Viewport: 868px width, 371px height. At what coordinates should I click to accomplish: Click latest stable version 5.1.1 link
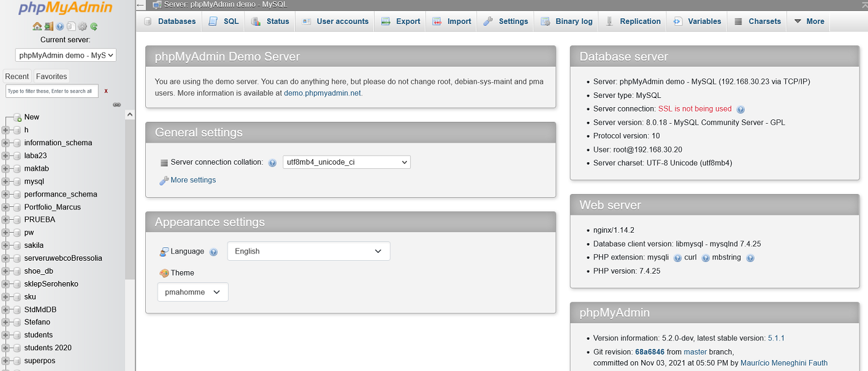tap(776, 338)
